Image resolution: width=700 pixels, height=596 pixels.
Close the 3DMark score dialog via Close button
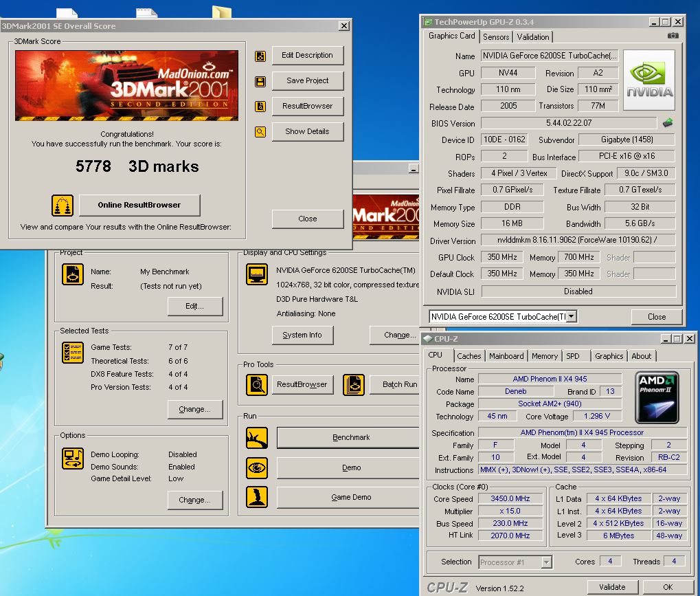[308, 219]
